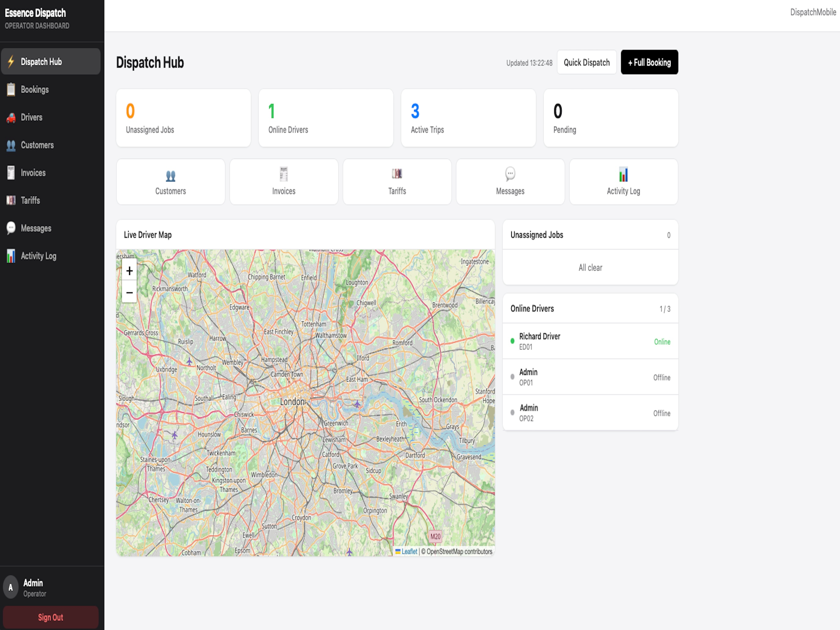840x630 pixels.
Task: Click the London label on the map
Action: [292, 402]
